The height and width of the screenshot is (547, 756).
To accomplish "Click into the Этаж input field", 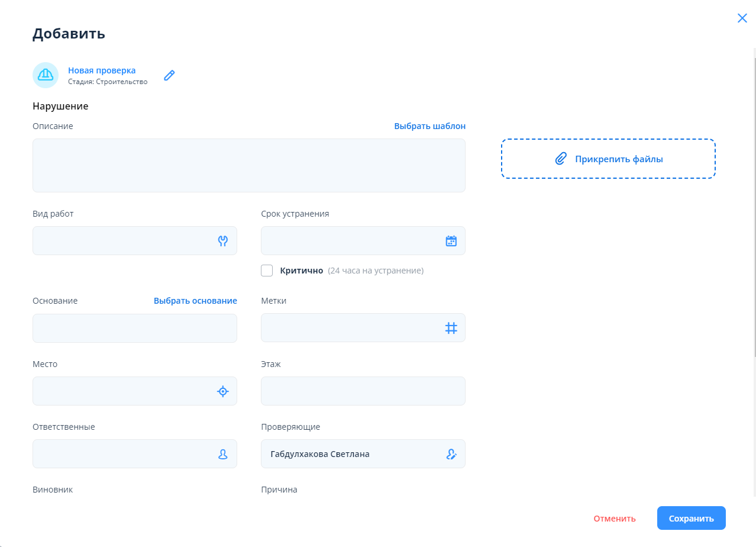I will tap(363, 391).
